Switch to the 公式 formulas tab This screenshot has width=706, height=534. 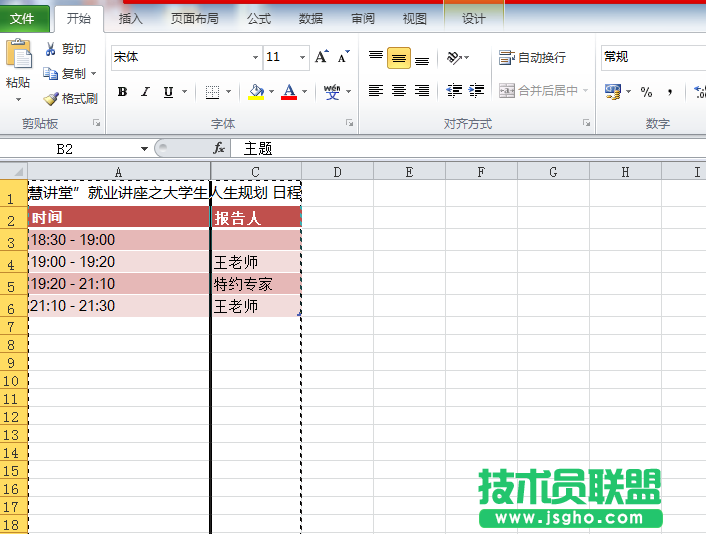pyautogui.click(x=259, y=18)
